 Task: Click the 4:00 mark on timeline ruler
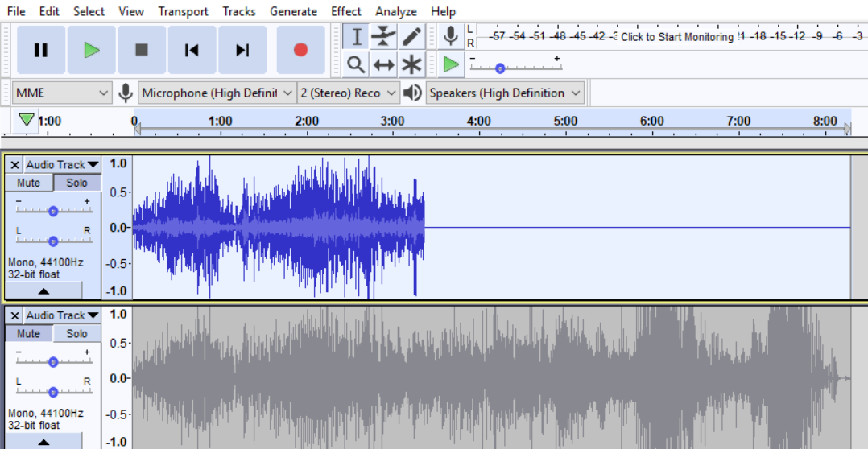479,121
